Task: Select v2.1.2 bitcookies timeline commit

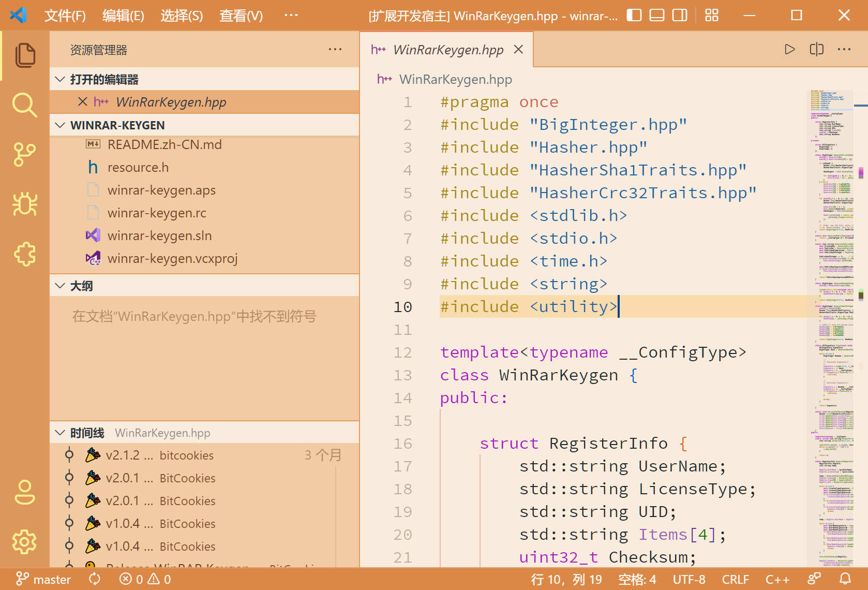Action: point(204,455)
